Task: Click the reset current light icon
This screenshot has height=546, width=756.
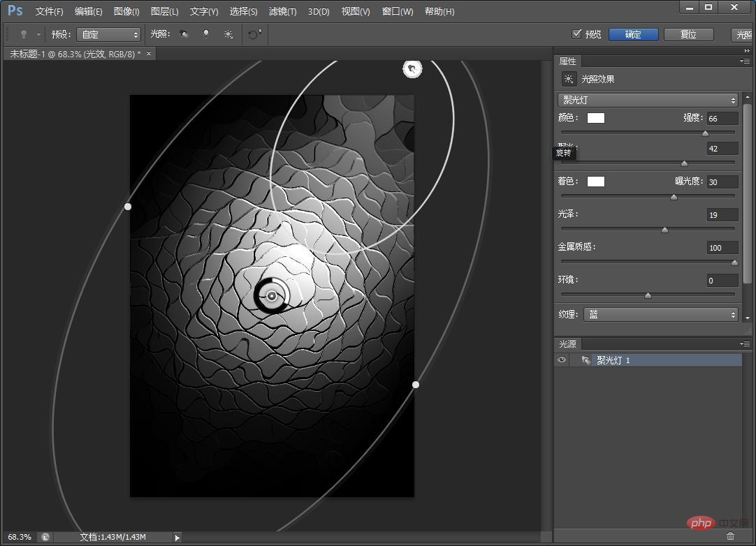Action: (x=254, y=34)
